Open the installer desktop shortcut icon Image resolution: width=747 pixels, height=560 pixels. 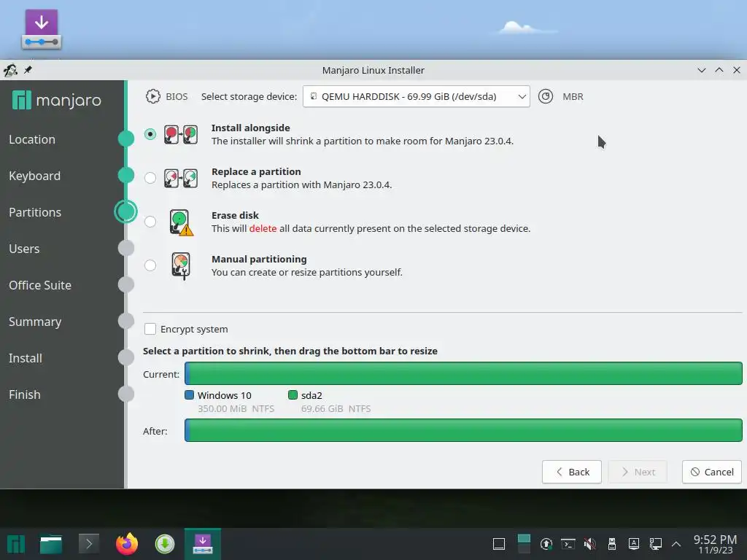(42, 29)
